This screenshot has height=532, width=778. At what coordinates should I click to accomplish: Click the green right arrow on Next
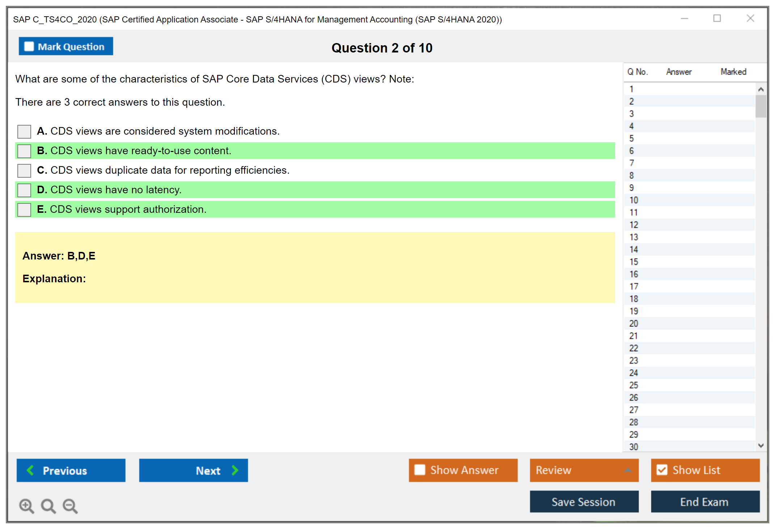tap(235, 470)
